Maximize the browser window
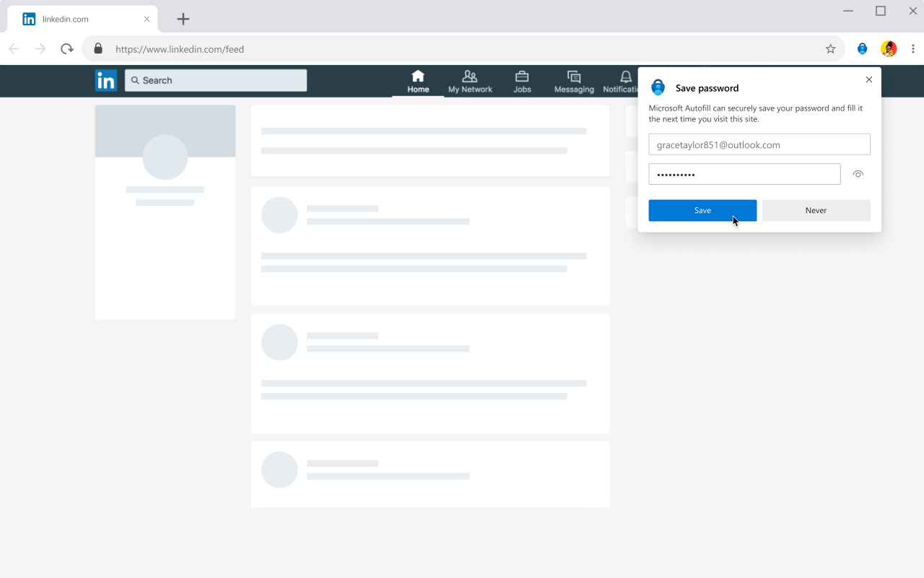Screen dimensions: 924x578 click(881, 11)
